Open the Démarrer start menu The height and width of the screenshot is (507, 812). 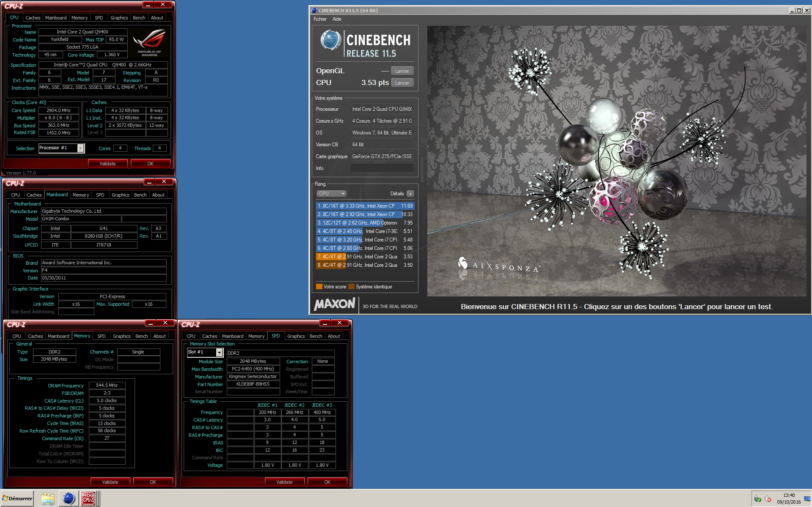tap(17, 499)
